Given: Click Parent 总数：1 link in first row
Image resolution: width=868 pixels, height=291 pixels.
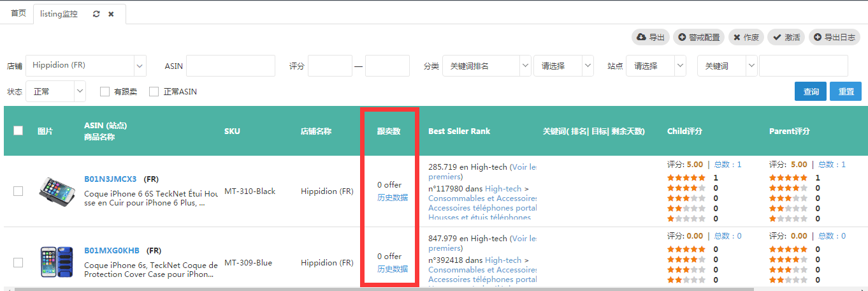Looking at the screenshot, I should 832,165.
